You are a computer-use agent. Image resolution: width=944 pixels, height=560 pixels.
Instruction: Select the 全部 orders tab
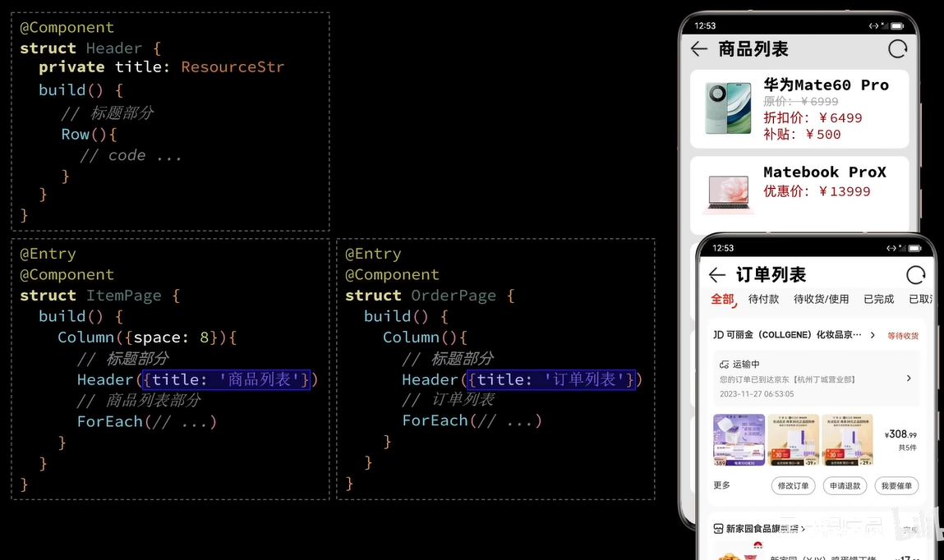[723, 300]
